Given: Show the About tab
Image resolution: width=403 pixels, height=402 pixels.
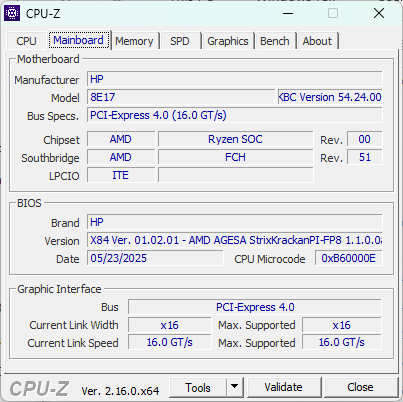Looking at the screenshot, I should (317, 41).
